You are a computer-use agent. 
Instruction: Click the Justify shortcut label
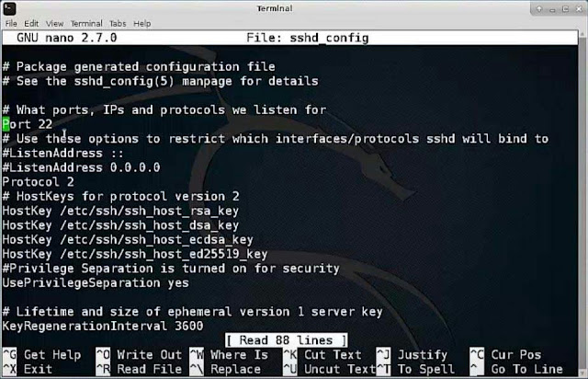423,354
